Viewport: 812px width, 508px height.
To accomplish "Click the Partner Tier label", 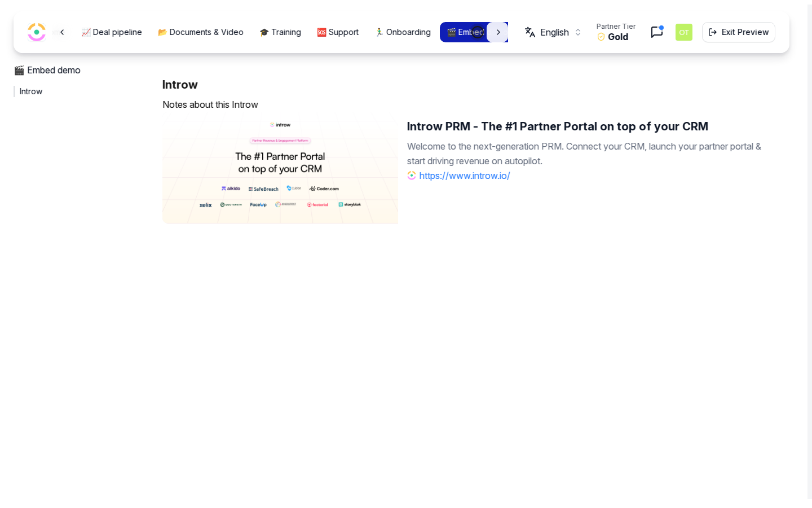I will [616, 27].
